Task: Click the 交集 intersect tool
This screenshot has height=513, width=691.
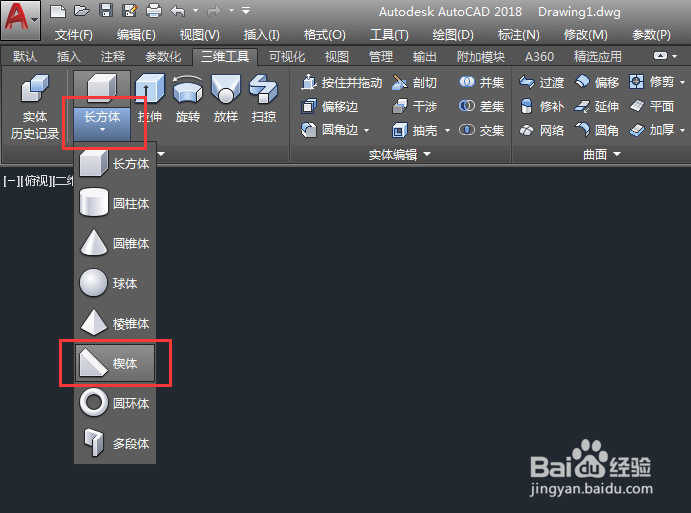Action: 482,130
